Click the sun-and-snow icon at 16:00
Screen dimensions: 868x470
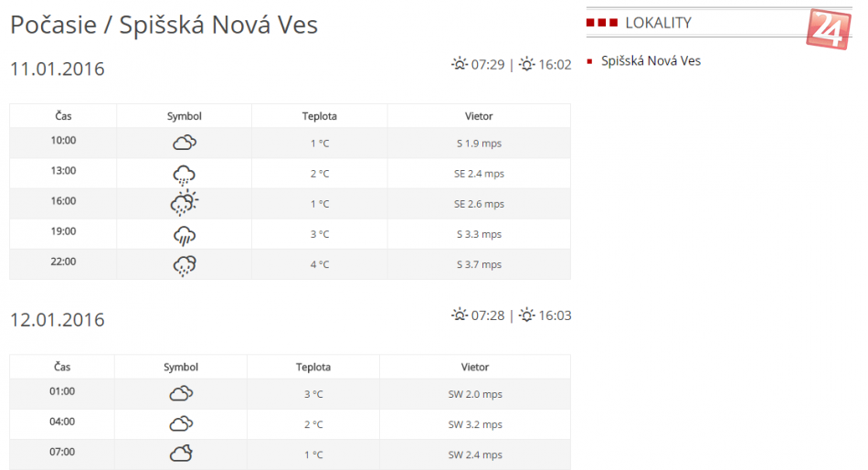pos(185,204)
